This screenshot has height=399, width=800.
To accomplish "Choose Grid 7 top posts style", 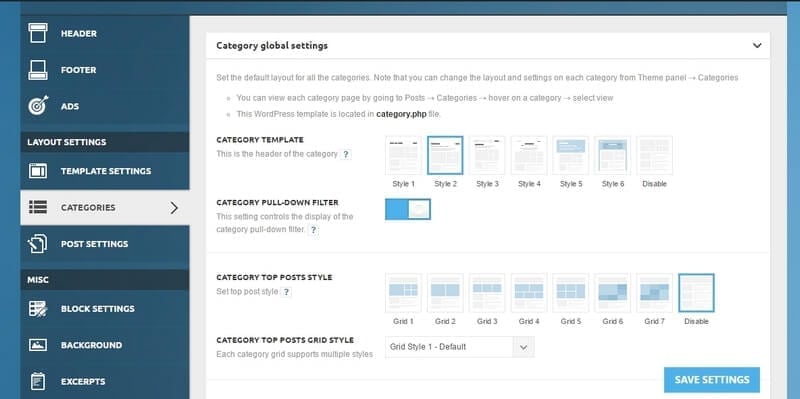I will [x=654, y=293].
